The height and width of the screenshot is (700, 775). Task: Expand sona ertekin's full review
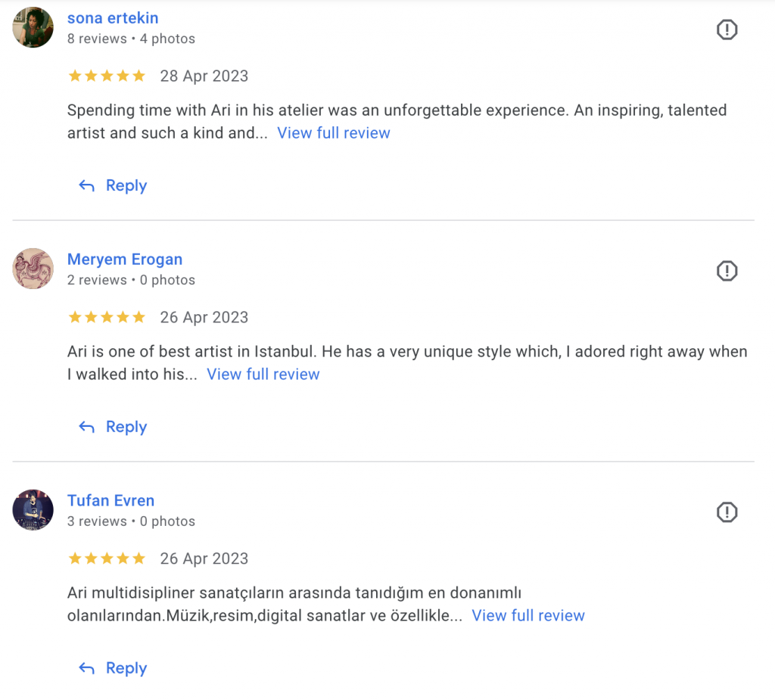[334, 133]
